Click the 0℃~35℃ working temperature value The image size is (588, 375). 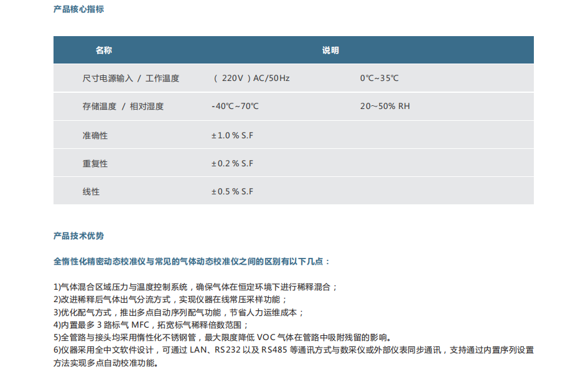379,78
